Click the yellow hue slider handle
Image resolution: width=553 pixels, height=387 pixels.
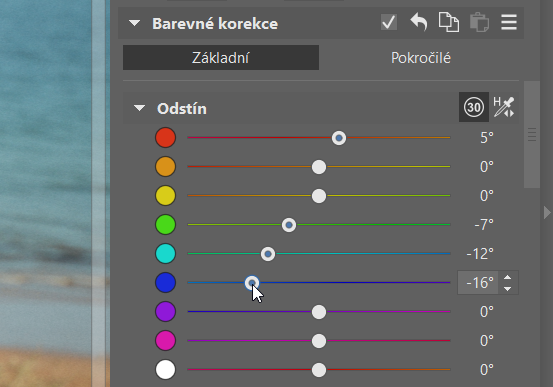click(x=319, y=196)
